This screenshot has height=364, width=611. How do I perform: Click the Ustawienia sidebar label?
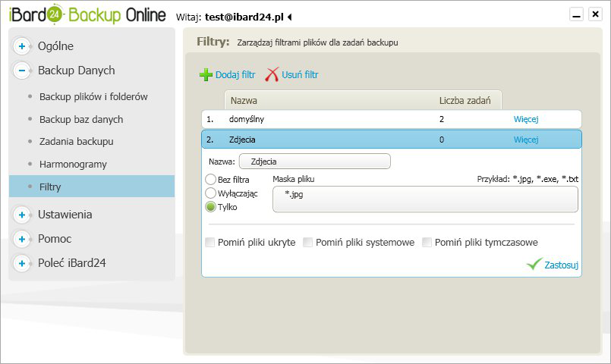[x=65, y=215]
